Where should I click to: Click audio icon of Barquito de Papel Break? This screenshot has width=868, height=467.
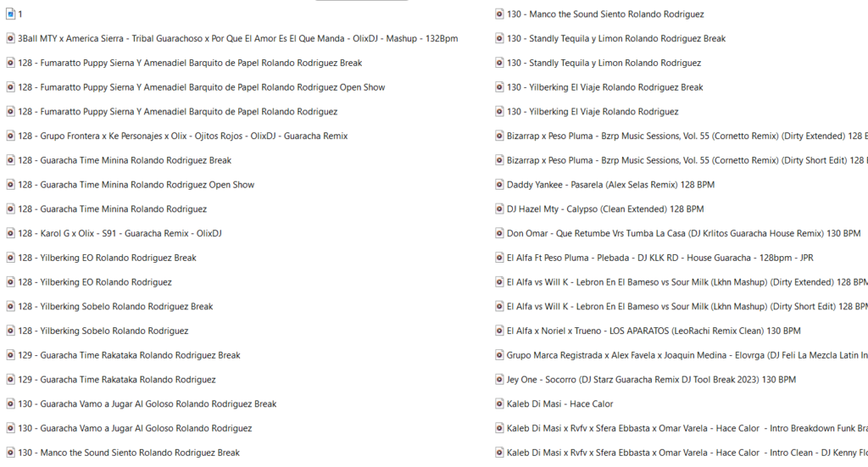click(x=10, y=63)
